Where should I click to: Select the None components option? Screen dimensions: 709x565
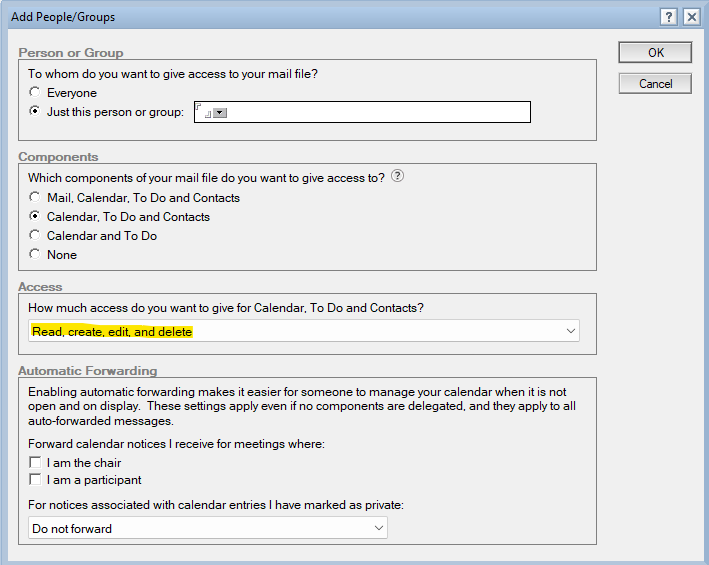(36, 255)
